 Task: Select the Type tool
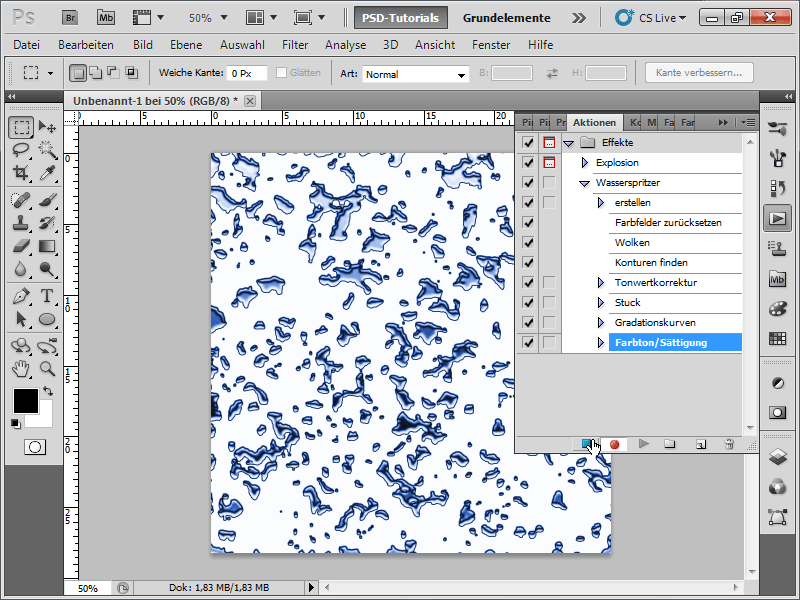pyautogui.click(x=47, y=296)
